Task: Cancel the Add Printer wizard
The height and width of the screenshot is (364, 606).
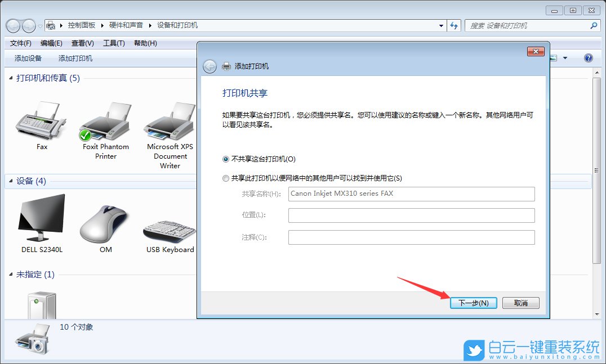Action: [x=520, y=303]
